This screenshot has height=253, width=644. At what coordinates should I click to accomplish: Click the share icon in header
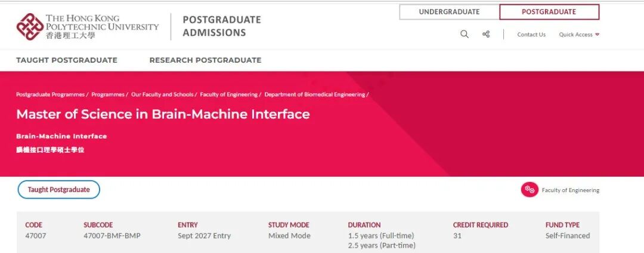coord(486,35)
